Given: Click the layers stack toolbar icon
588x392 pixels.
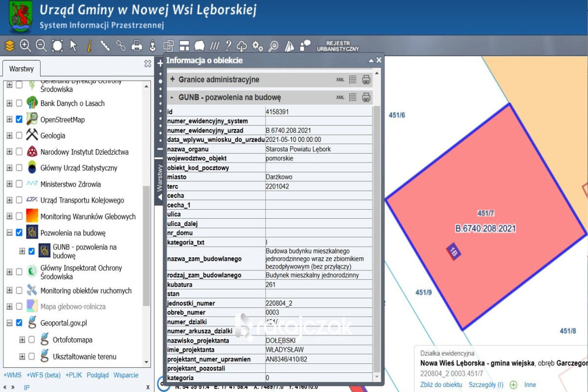Looking at the screenshot, I should (x=9, y=46).
